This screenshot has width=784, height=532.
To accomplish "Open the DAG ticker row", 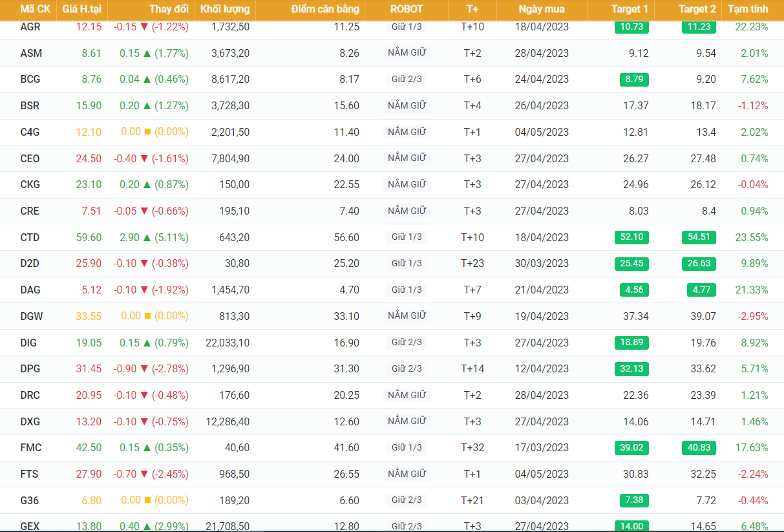I will pyautogui.click(x=30, y=290).
